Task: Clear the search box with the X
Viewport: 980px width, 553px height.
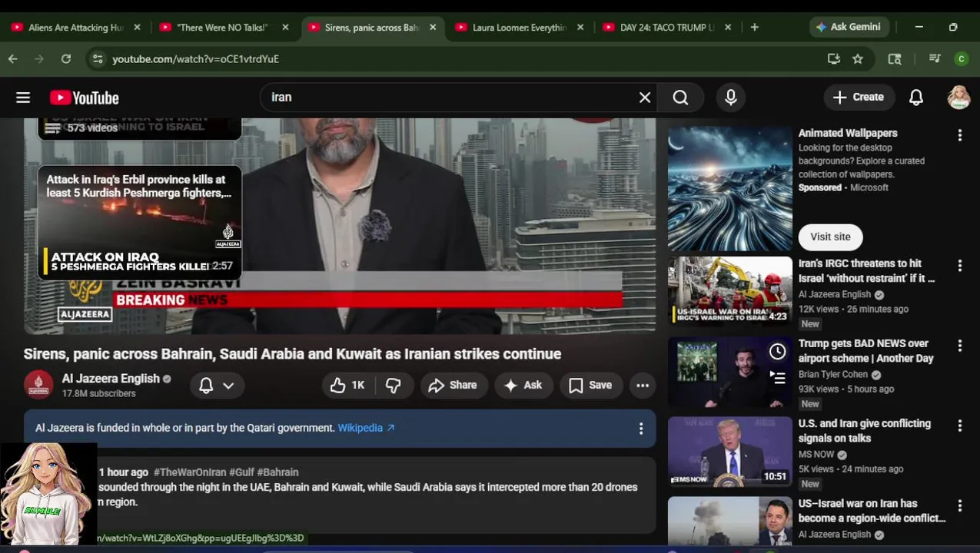Action: pyautogui.click(x=645, y=98)
